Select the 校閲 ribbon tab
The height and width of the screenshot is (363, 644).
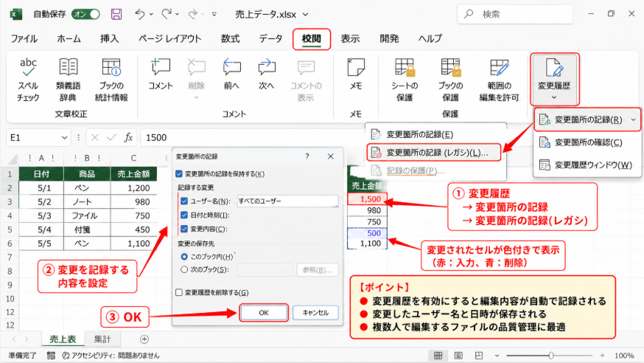(x=312, y=39)
